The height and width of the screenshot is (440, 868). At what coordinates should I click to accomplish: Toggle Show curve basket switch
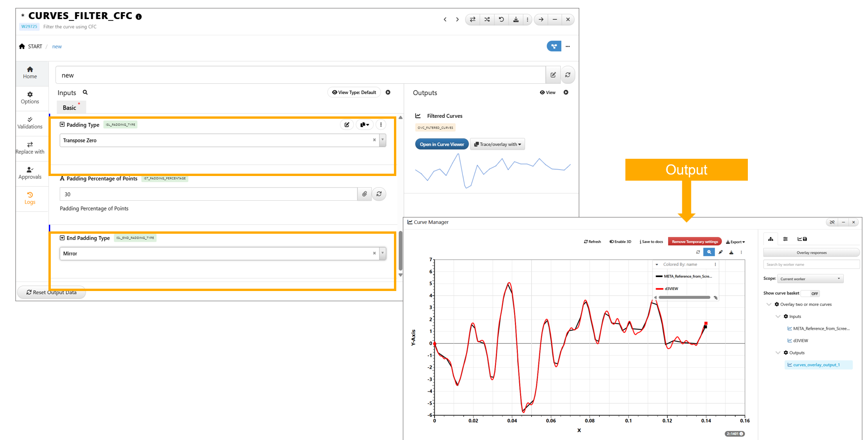[811, 293]
